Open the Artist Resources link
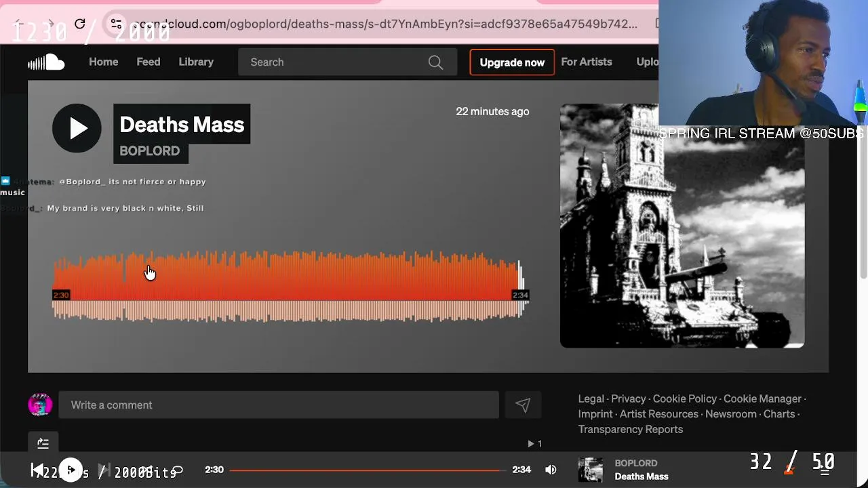868x488 pixels. tap(659, 414)
